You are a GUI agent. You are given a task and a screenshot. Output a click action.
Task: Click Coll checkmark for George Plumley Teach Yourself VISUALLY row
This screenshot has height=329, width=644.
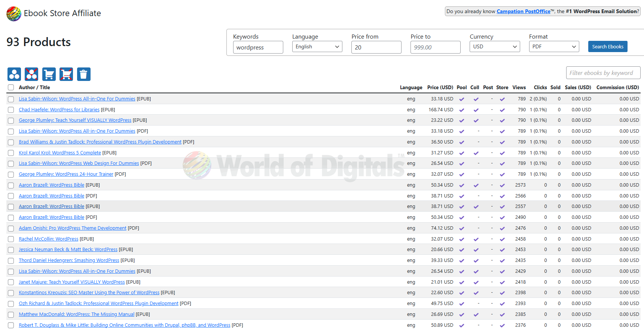tap(476, 121)
